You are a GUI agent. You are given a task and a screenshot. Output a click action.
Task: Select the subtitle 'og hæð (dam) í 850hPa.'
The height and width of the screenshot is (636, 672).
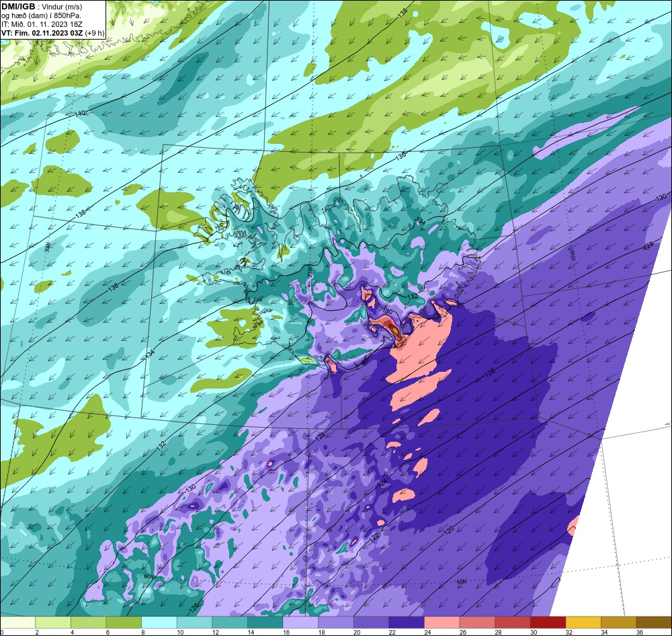coord(41,15)
